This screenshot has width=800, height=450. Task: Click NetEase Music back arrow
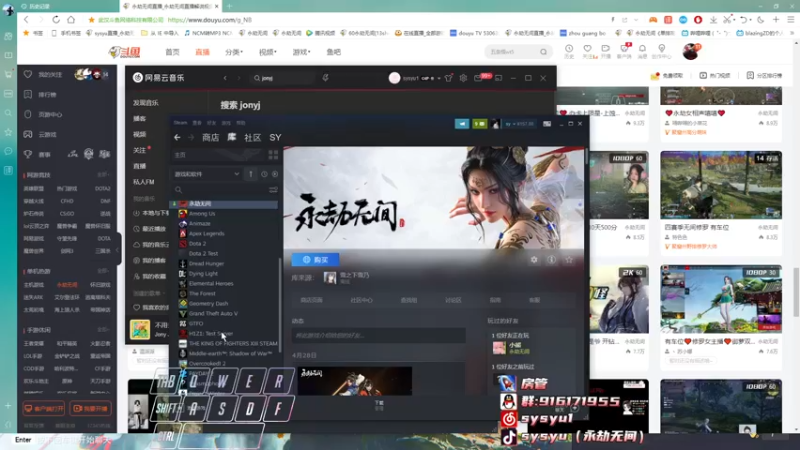(225, 78)
